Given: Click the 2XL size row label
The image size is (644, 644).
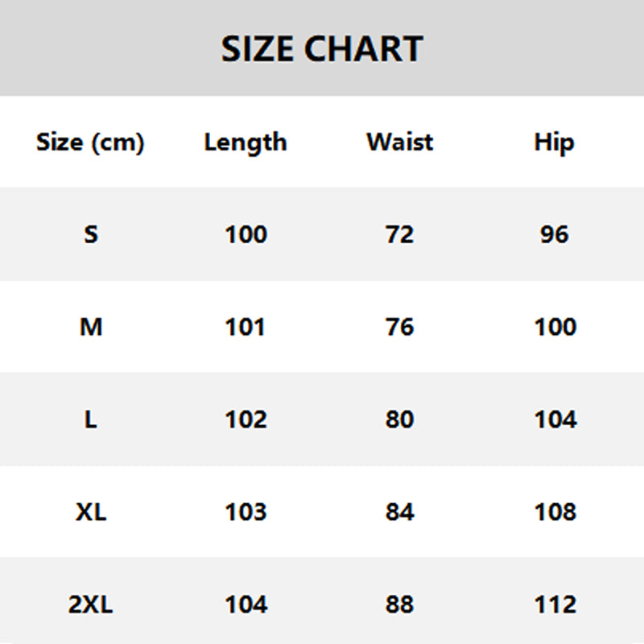Looking at the screenshot, I should [x=90, y=605].
